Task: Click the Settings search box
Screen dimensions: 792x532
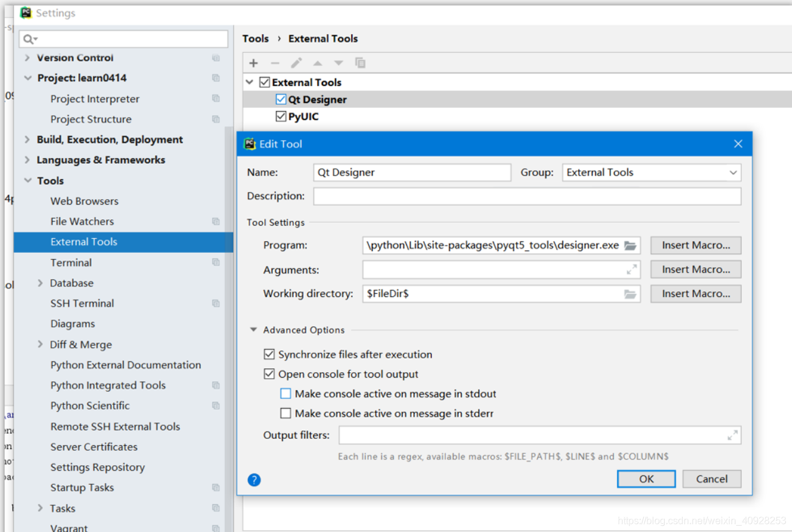Action: (x=123, y=39)
